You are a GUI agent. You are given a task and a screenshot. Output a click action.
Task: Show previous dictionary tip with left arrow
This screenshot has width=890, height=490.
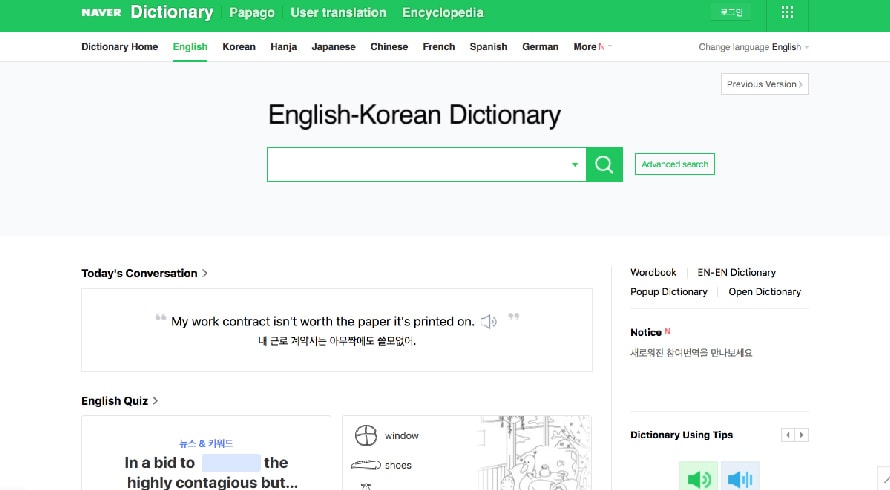pos(788,435)
